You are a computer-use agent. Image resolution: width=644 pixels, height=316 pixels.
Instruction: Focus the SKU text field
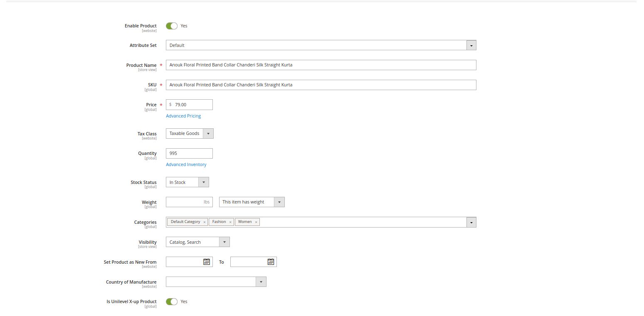click(321, 85)
